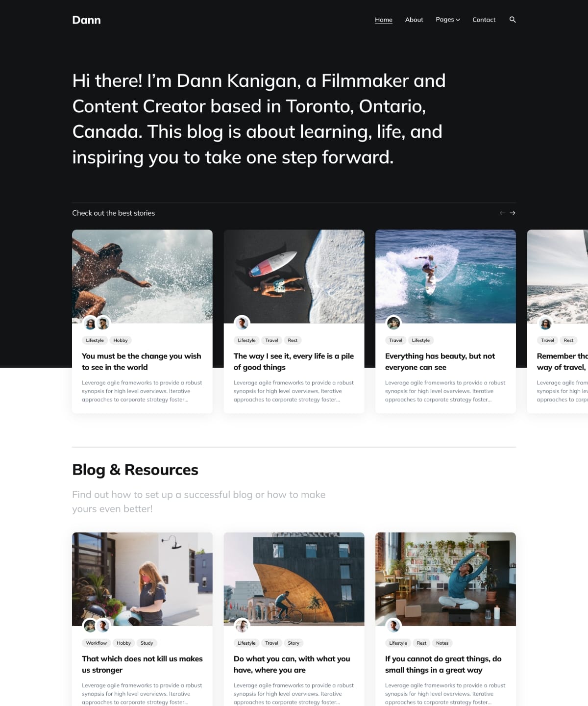Go to the Home nav item
Screen dimensions: 588x706
point(383,20)
